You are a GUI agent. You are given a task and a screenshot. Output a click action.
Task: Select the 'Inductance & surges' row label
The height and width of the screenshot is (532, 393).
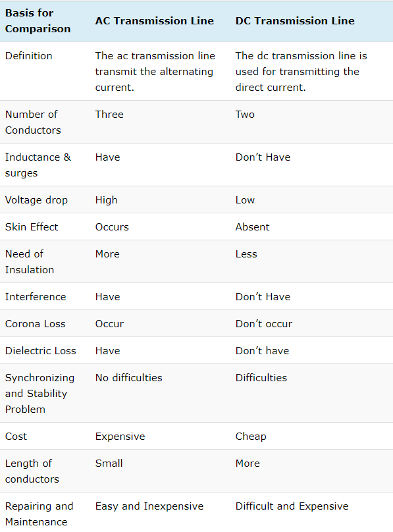click(x=38, y=165)
